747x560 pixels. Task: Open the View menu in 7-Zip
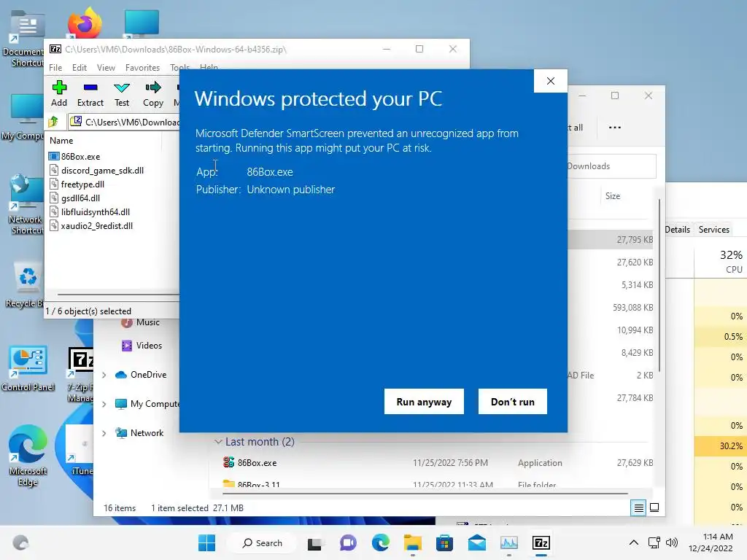coord(106,68)
